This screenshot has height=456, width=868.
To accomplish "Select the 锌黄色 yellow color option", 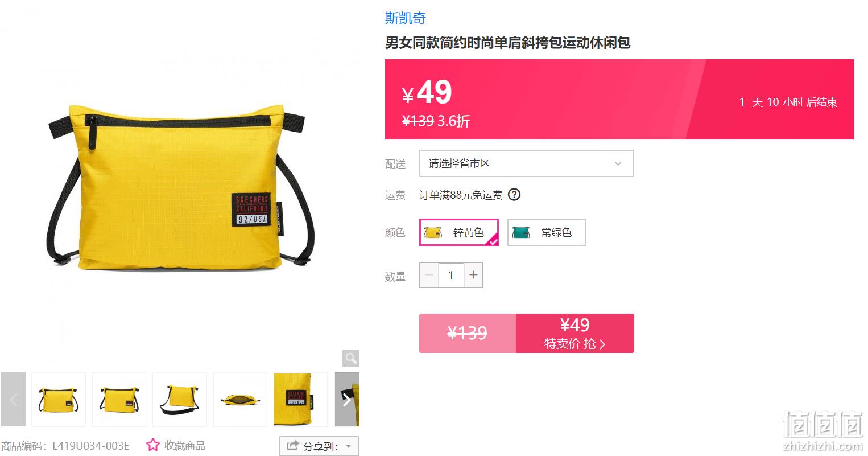I will coord(459,232).
